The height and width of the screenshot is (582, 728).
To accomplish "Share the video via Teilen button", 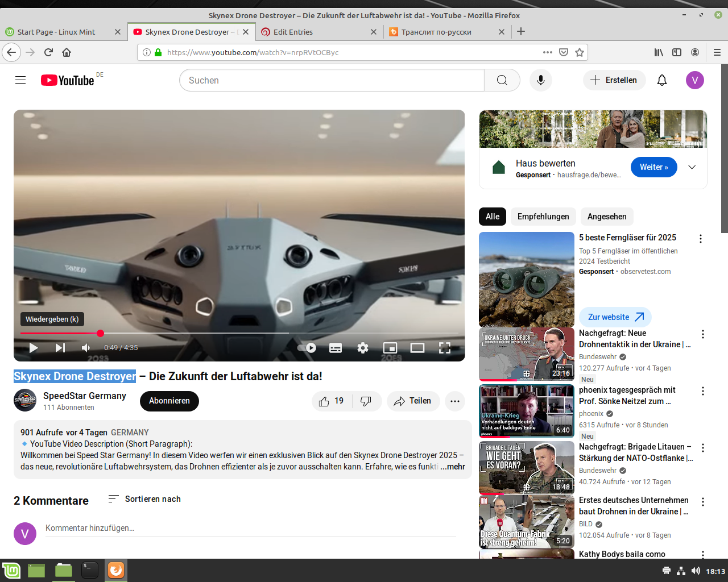I will coord(413,401).
